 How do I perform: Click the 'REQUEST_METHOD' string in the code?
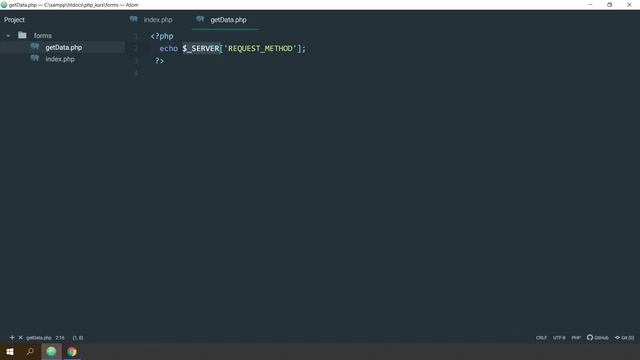coord(260,49)
